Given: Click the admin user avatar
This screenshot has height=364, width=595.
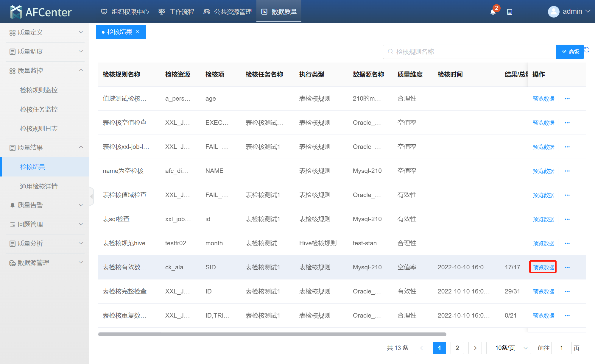Looking at the screenshot, I should (x=553, y=12).
